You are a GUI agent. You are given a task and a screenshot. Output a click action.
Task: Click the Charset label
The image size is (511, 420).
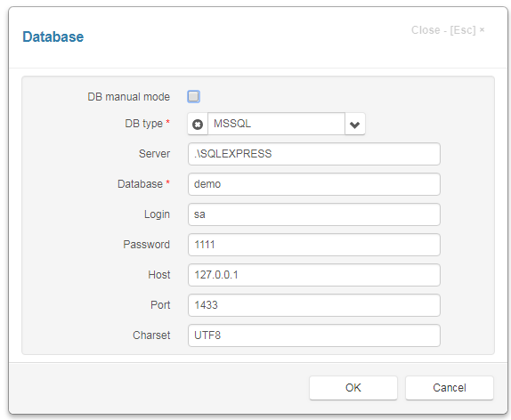151,335
